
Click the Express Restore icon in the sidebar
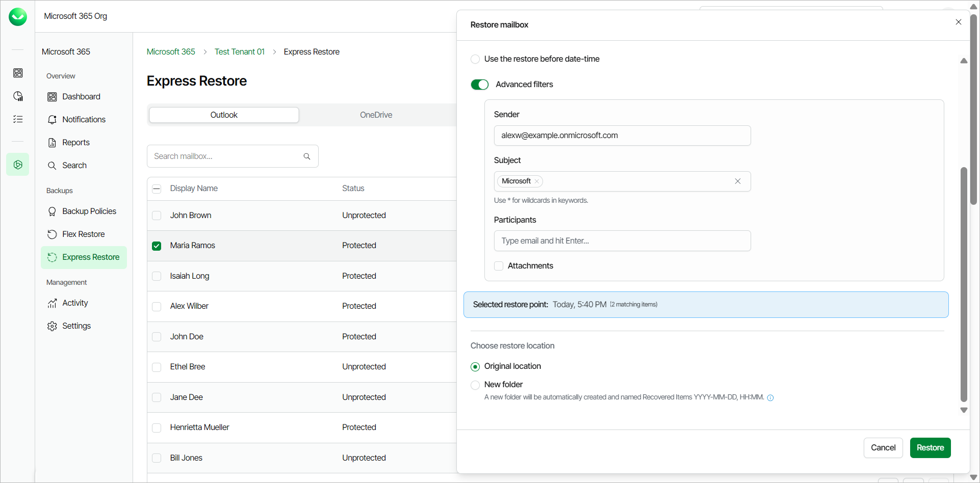click(52, 257)
